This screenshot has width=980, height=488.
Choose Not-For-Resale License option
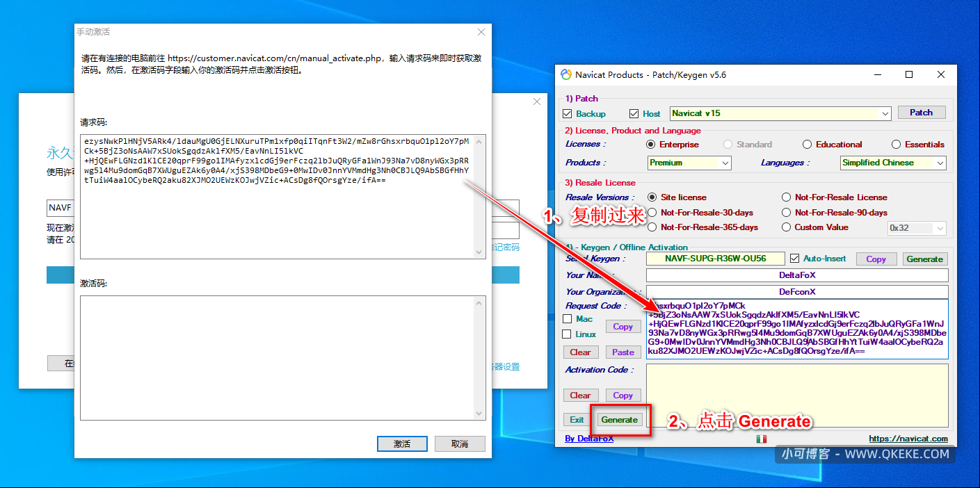[x=786, y=197]
